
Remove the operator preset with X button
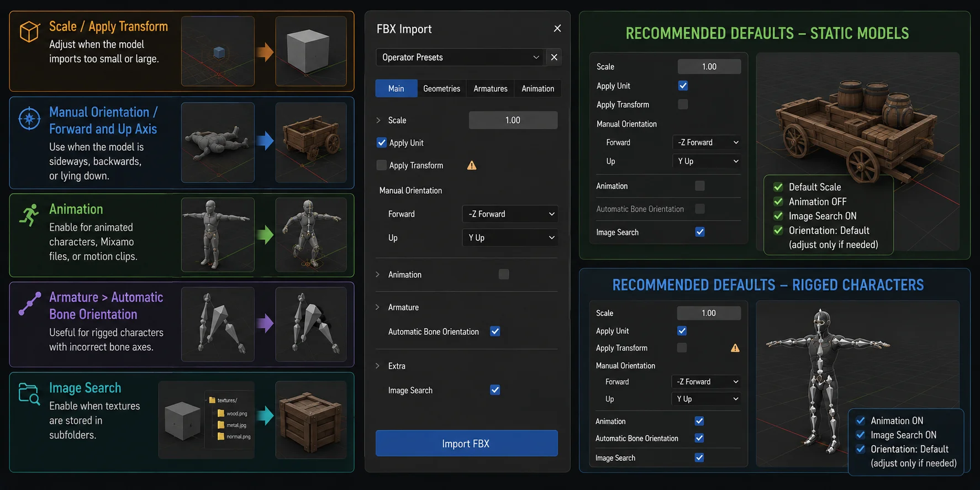[x=554, y=57]
